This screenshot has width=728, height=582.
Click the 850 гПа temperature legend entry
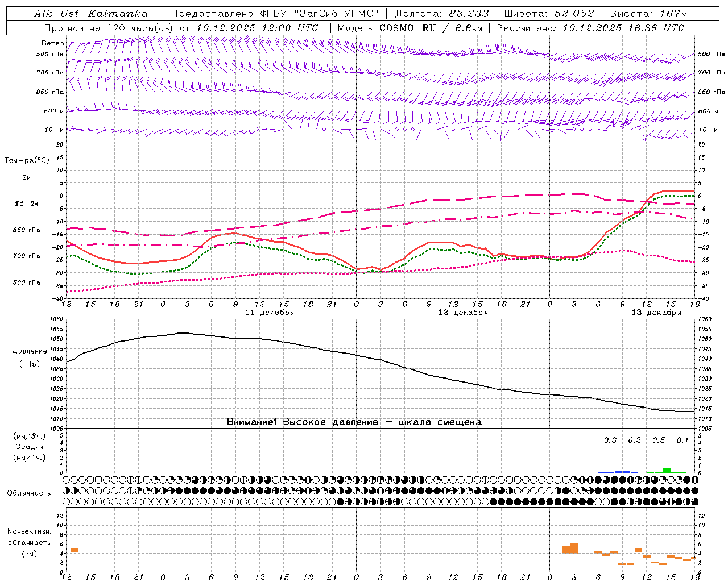pyautogui.click(x=26, y=232)
